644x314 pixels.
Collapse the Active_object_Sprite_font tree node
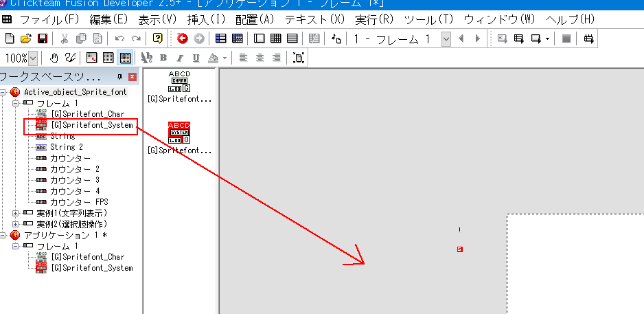pyautogui.click(x=5, y=92)
